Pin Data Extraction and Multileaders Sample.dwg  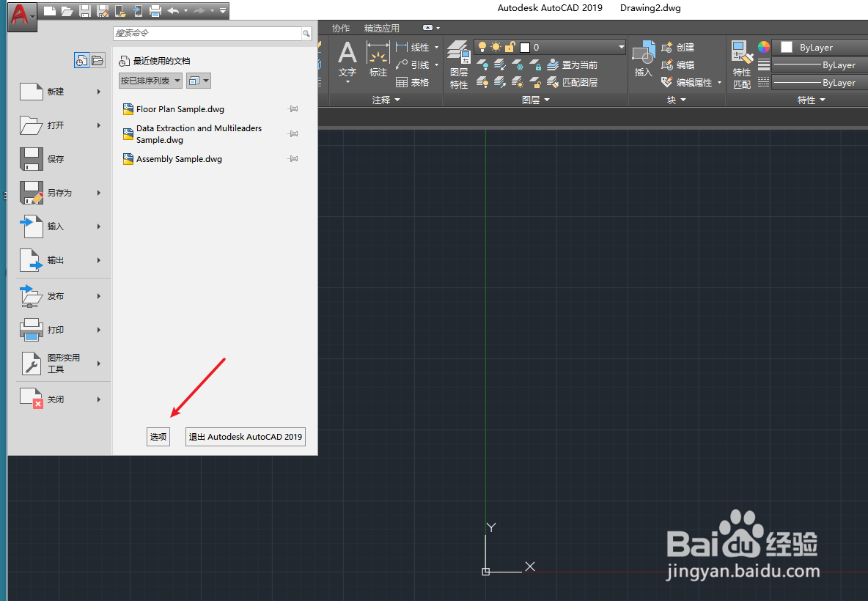(x=293, y=134)
